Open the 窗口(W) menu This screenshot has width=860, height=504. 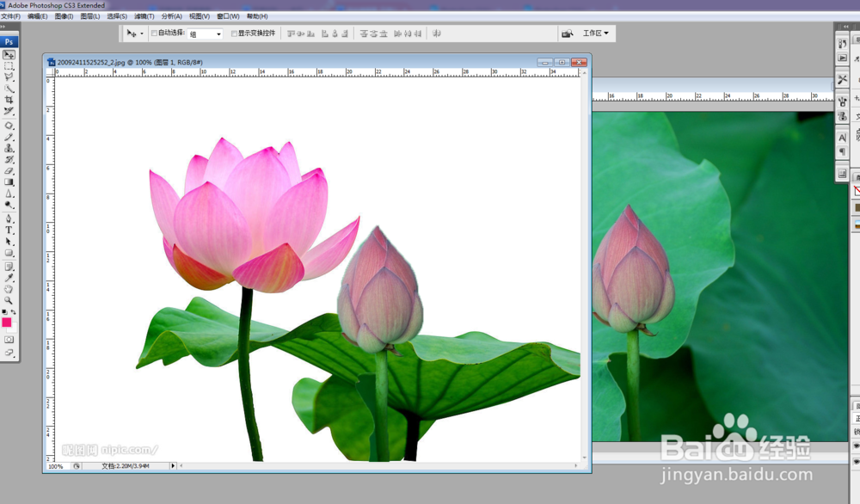coord(228,16)
